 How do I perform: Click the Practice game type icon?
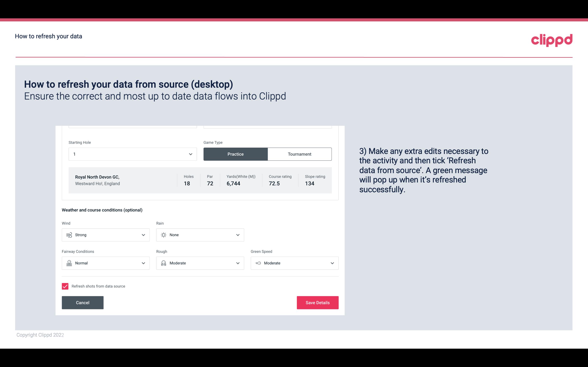[x=235, y=154]
